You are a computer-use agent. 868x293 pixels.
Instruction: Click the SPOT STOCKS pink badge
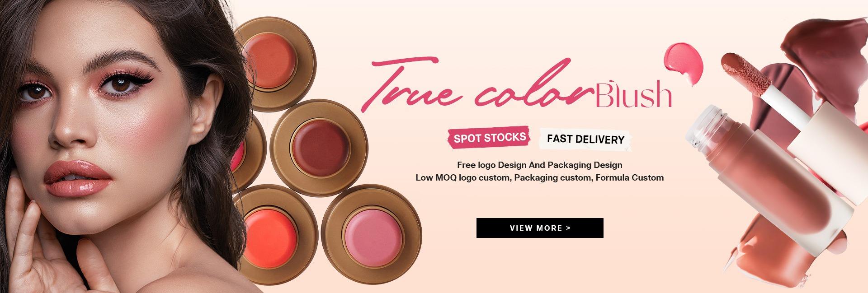[x=489, y=137]
